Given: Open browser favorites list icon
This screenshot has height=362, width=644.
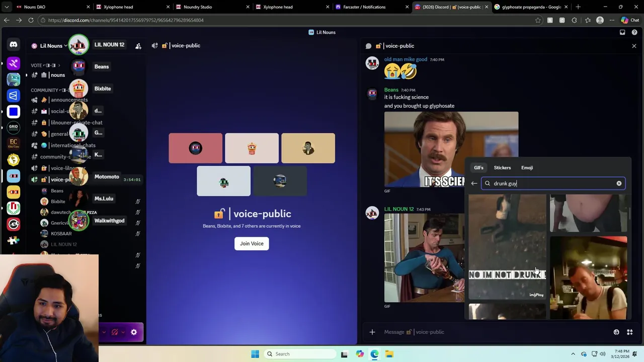Looking at the screenshot, I should click(x=587, y=20).
